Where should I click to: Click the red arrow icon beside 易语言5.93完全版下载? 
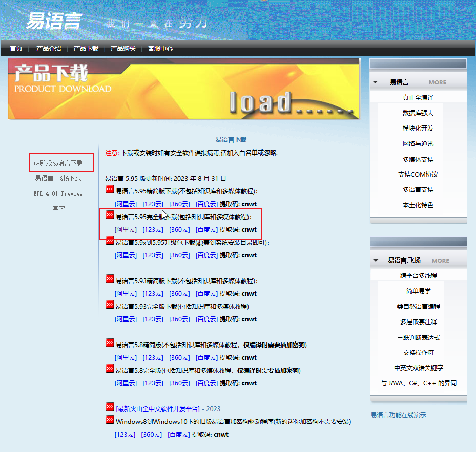tap(110, 305)
